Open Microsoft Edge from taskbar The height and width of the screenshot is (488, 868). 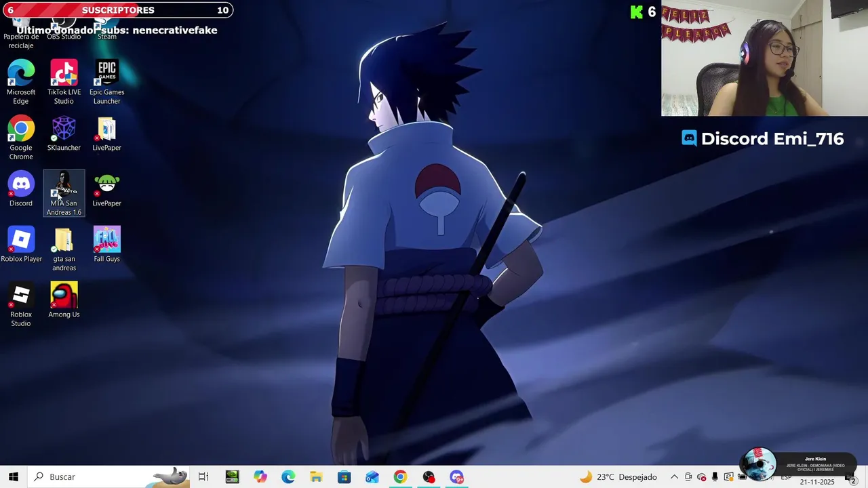pos(288,476)
